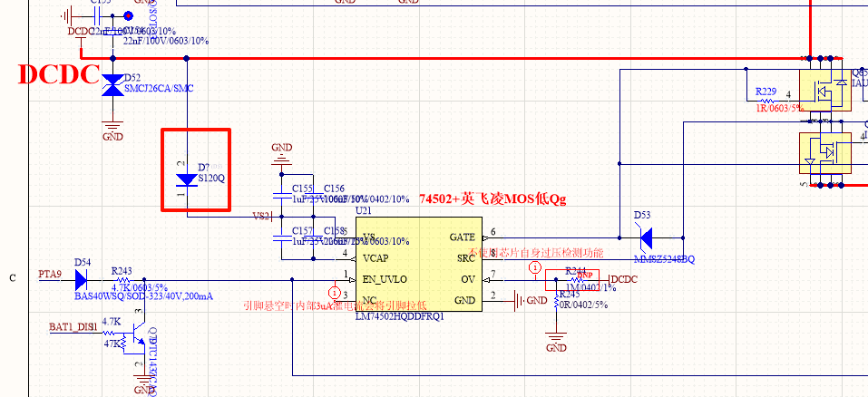This screenshot has height=397, width=868.
Task: Select the D53 Zener diode symbol
Action: (646, 238)
